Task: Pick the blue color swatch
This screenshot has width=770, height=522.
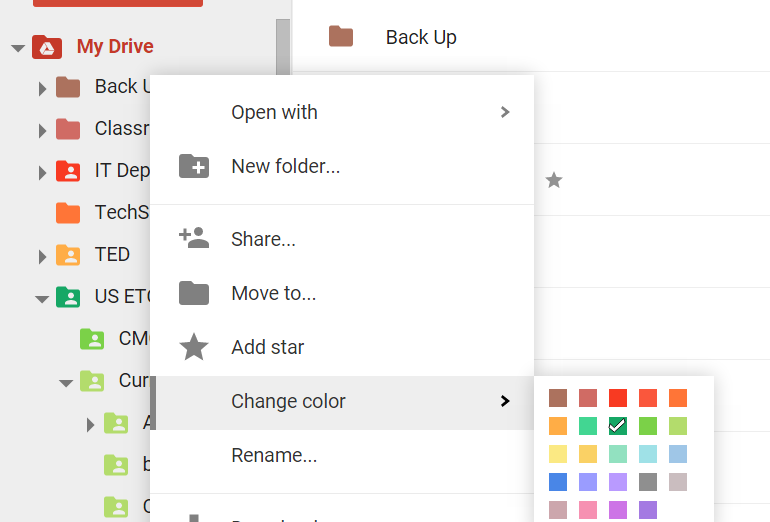Action: pyautogui.click(x=558, y=482)
